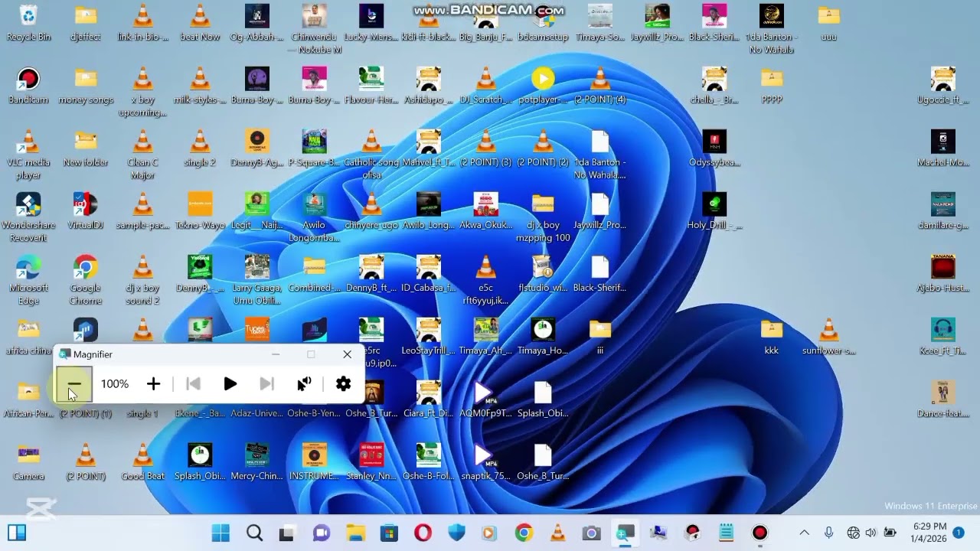This screenshot has height=551, width=980.
Task: Select sunflower-s VLC file
Action: (x=828, y=337)
